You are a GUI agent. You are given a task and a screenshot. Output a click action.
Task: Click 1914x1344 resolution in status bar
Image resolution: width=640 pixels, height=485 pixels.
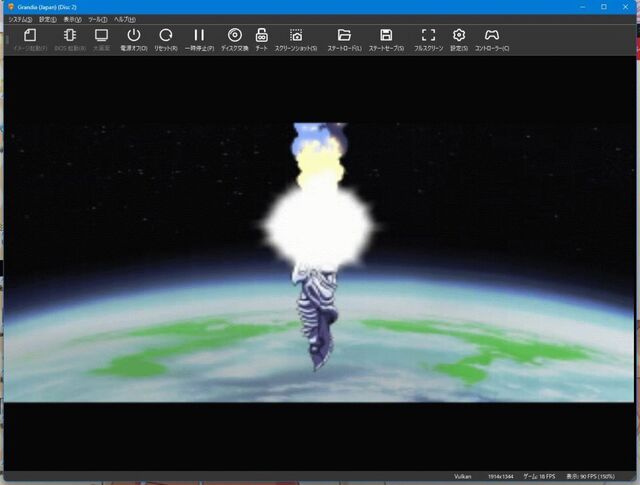[500, 476]
